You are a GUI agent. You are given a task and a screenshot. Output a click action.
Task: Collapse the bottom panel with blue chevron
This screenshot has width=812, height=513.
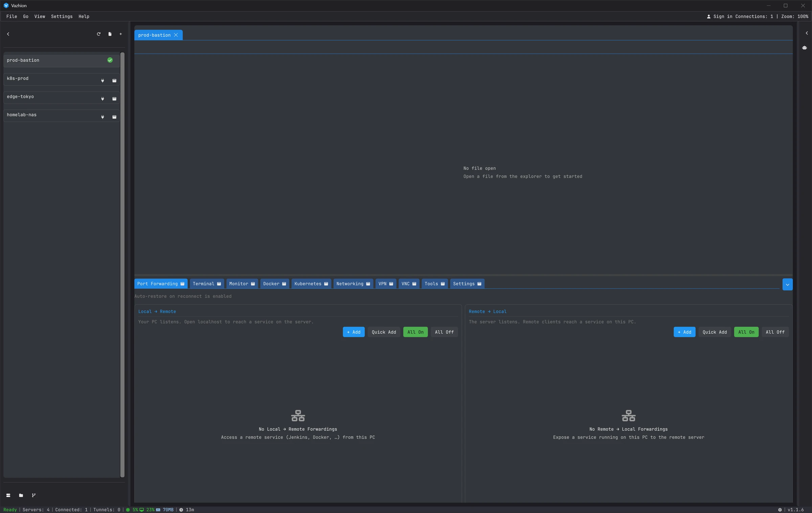coord(787,284)
